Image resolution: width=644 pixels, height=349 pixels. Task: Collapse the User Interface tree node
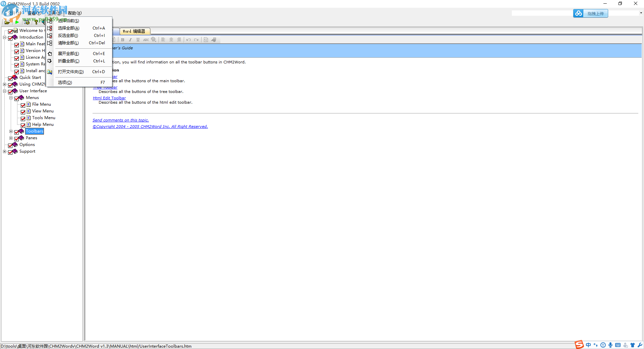click(5, 91)
